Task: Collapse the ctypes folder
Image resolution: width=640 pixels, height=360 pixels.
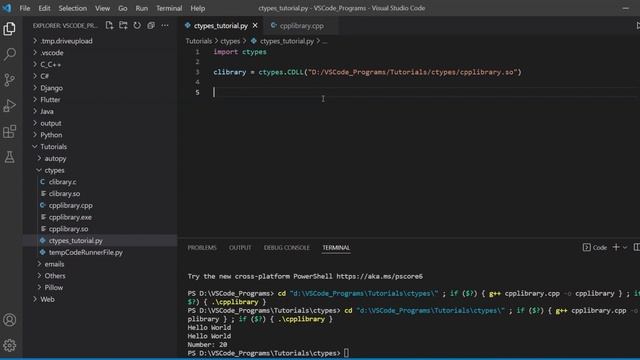Action: point(54,170)
